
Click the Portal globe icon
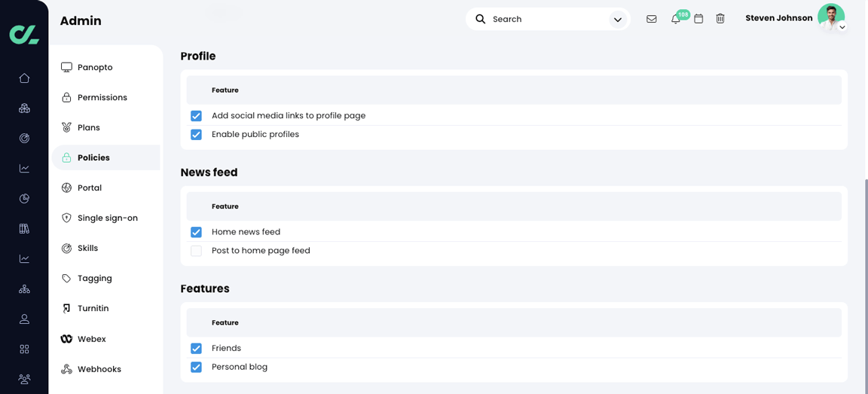click(66, 188)
